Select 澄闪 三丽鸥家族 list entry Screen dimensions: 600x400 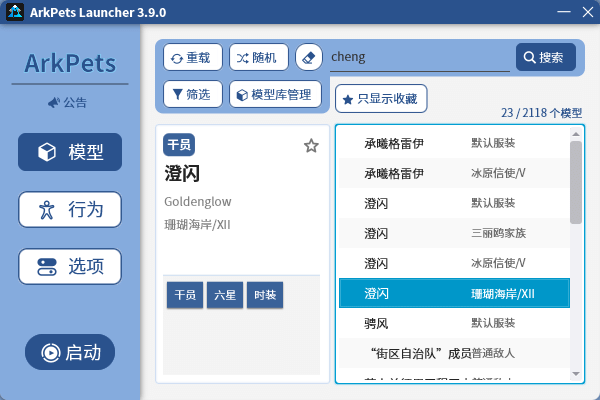point(453,233)
